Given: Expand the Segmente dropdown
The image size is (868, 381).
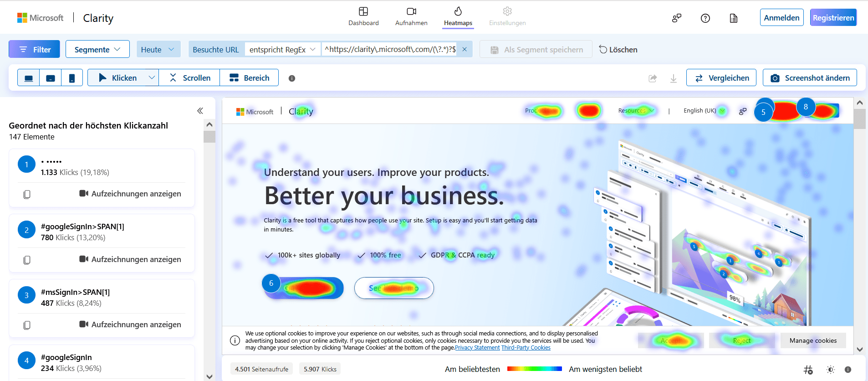Looking at the screenshot, I should tap(97, 49).
